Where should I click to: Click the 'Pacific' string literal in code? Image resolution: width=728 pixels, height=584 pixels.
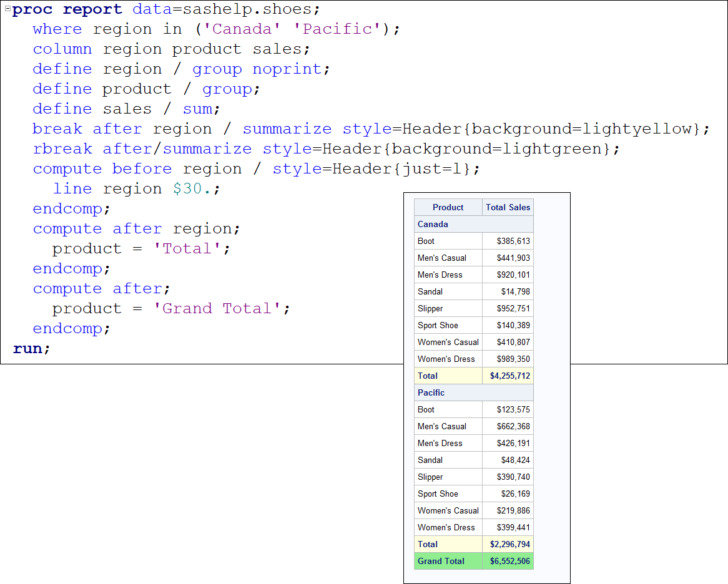pos(338,29)
